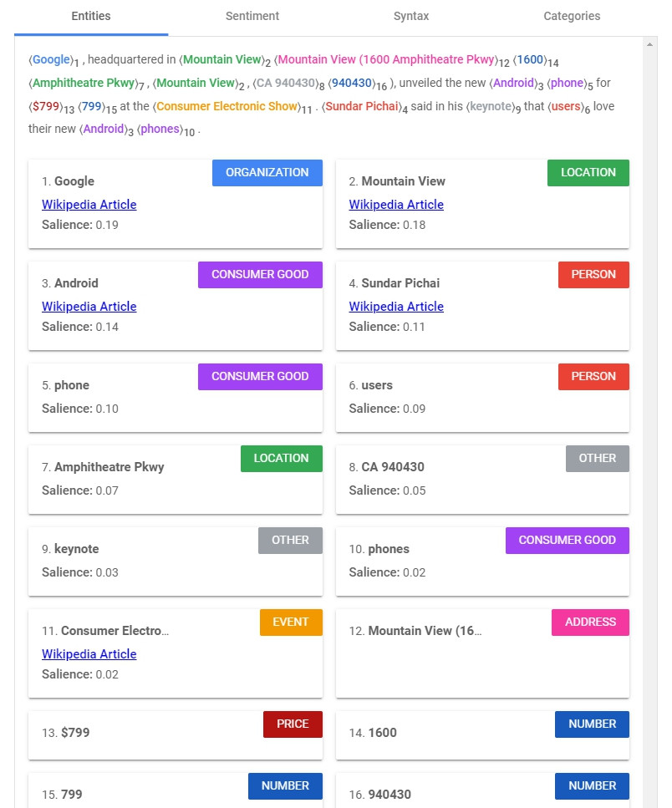Click the '15. 799' card title
The image size is (672, 808).
pyautogui.click(x=62, y=795)
